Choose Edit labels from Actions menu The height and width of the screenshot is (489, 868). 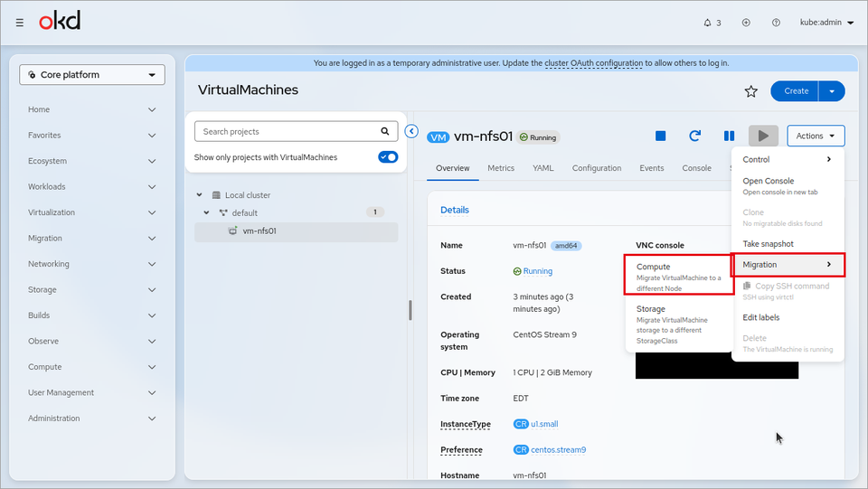click(788, 317)
